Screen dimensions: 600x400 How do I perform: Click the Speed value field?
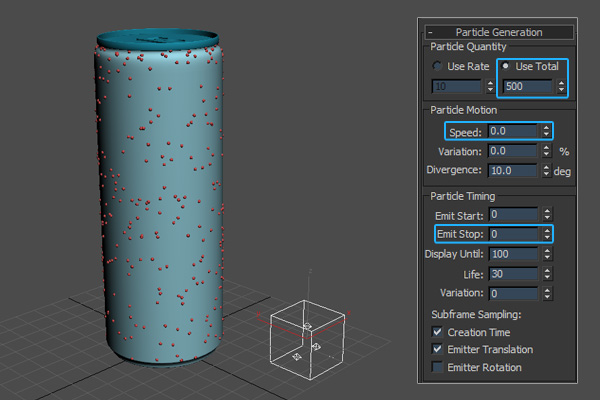512,131
